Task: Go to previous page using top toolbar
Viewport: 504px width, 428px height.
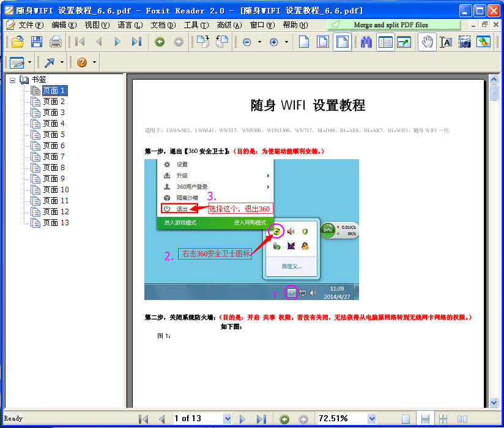Action: click(99, 42)
